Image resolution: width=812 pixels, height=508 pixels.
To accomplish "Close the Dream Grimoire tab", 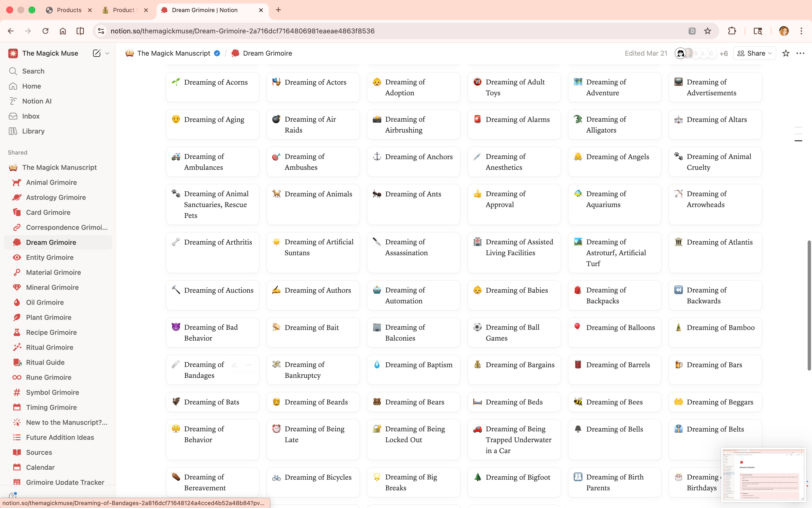I will 261,10.
